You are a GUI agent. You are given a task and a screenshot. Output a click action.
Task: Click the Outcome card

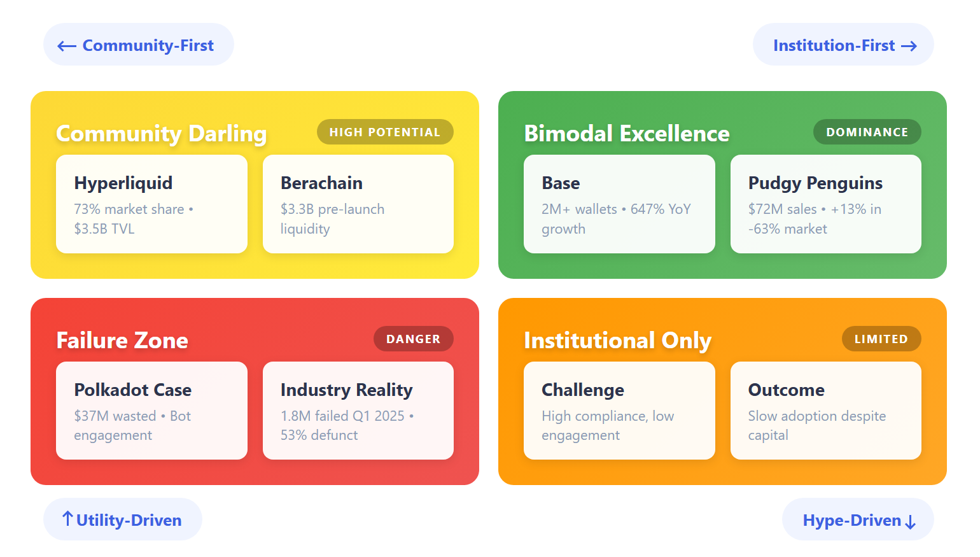(x=825, y=411)
